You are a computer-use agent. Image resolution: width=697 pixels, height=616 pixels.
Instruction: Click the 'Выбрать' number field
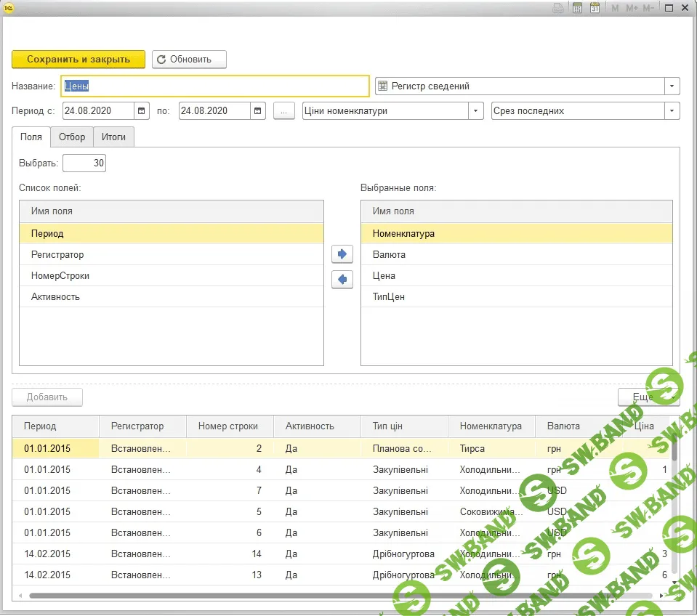(x=84, y=163)
